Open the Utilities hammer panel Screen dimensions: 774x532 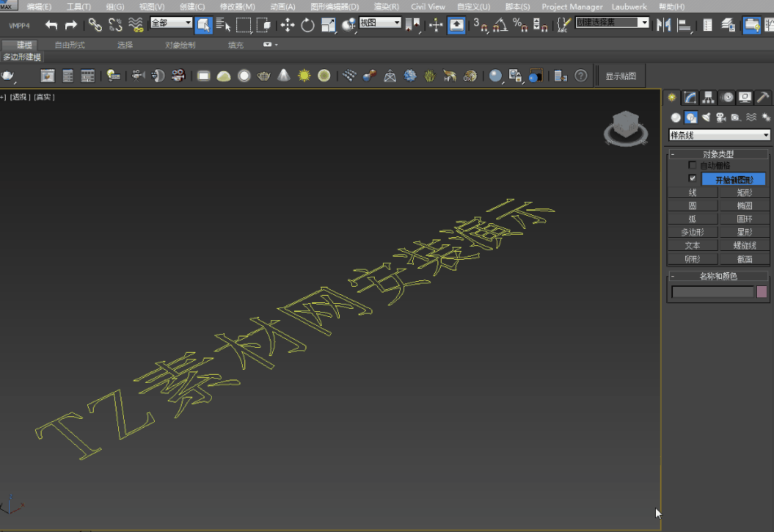(763, 98)
